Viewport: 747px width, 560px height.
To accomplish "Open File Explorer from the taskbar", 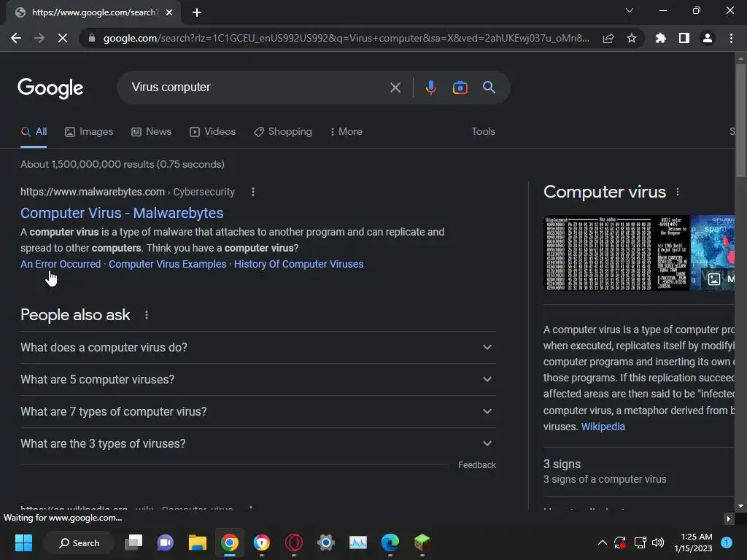I will (x=197, y=542).
